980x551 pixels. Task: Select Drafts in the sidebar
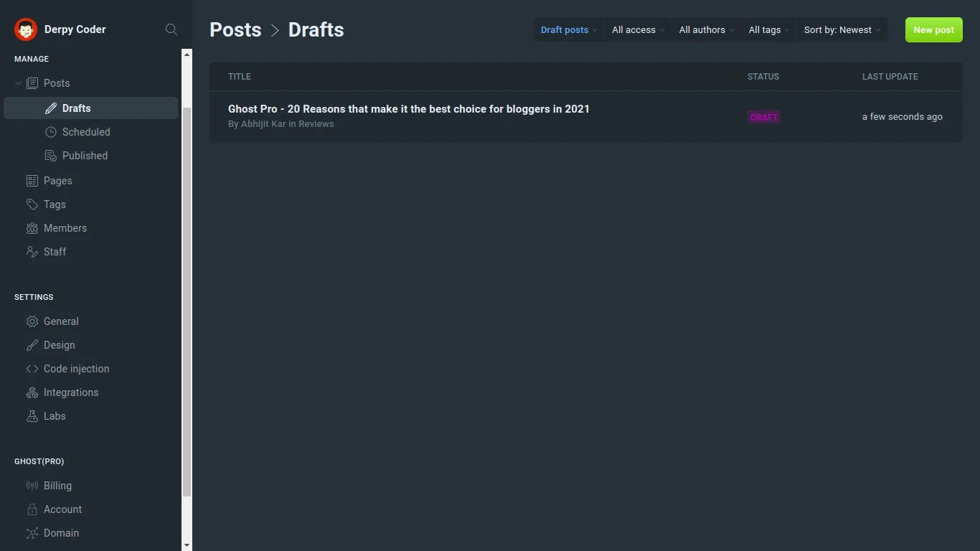tap(91, 108)
